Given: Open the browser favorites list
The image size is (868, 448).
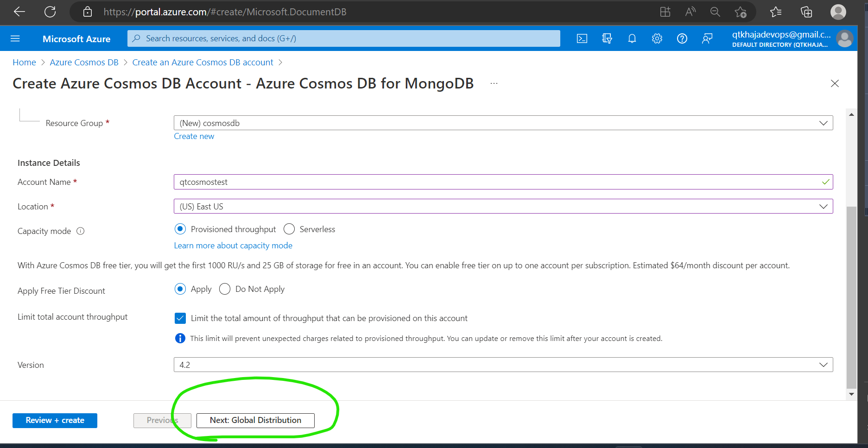Looking at the screenshot, I should (x=776, y=12).
